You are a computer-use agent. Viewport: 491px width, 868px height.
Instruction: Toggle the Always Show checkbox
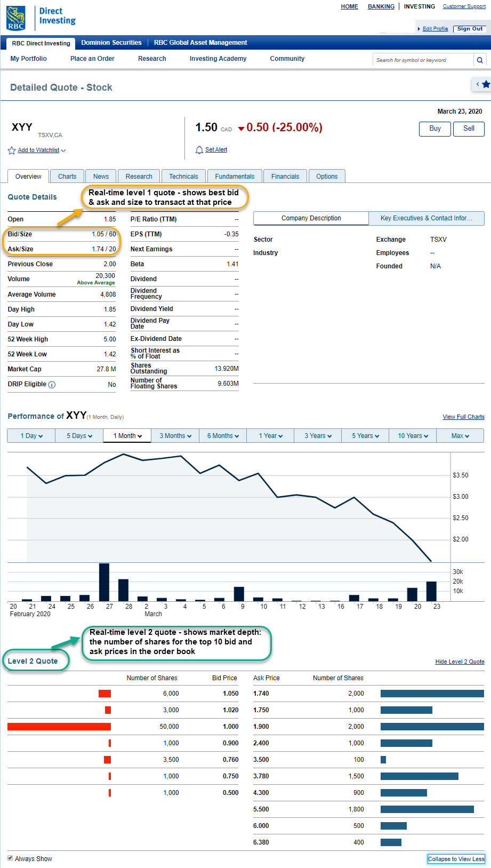tap(10, 858)
